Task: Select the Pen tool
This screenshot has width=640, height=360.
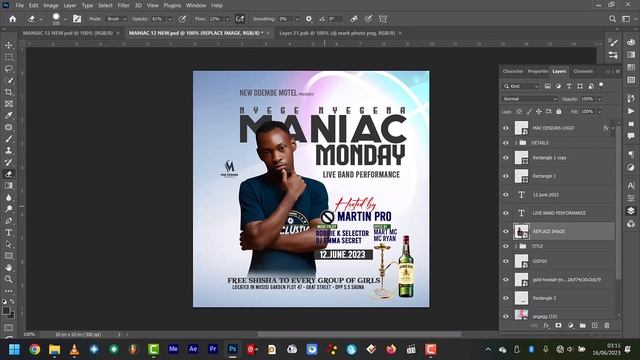Action: (9, 221)
